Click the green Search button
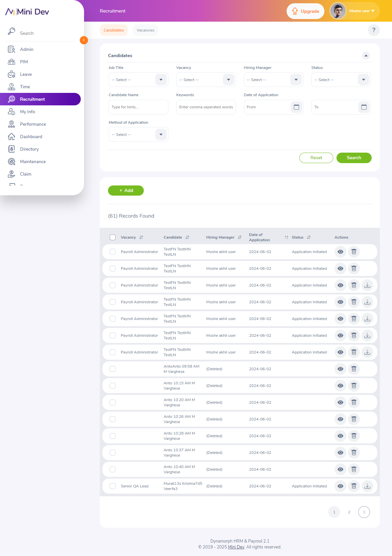 pyautogui.click(x=354, y=158)
